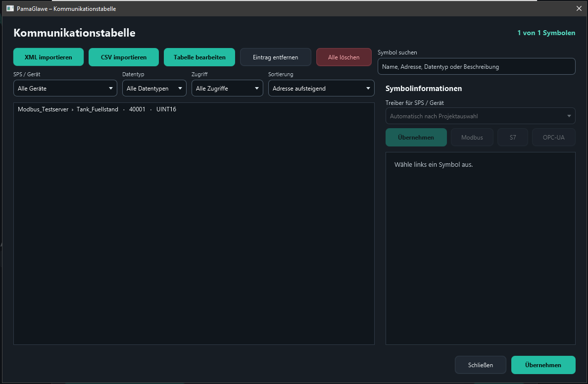The height and width of the screenshot is (384, 588).
Task: Click the Sortierung label above the sort dropdown
Action: pyautogui.click(x=281, y=74)
